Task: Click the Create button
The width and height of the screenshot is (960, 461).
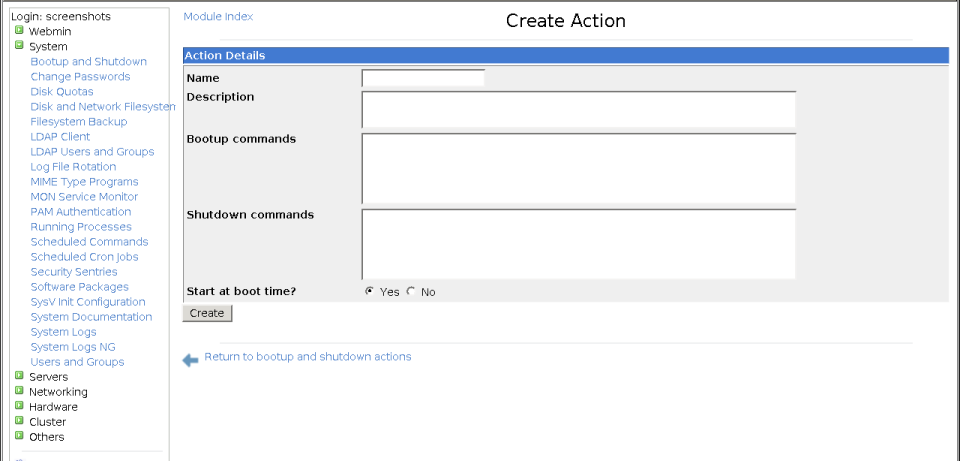Action: coord(207,313)
